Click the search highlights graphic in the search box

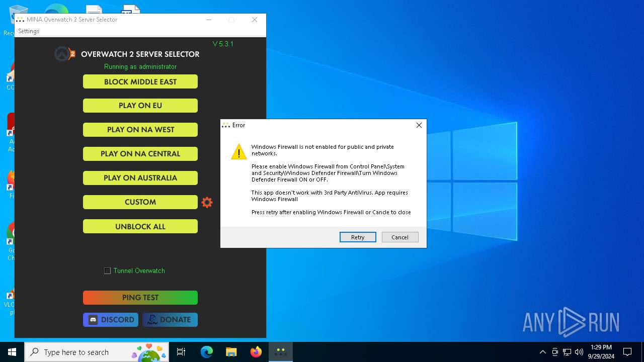pyautogui.click(x=149, y=352)
